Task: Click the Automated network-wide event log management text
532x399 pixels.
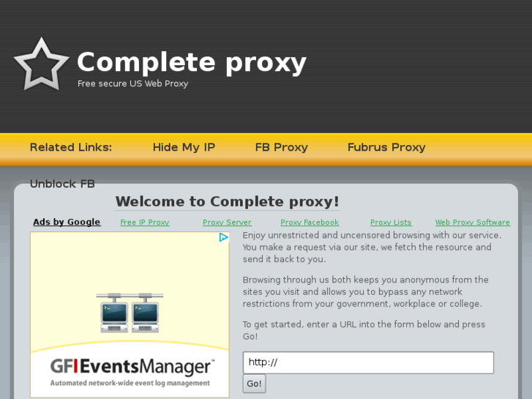Action: 130,383
